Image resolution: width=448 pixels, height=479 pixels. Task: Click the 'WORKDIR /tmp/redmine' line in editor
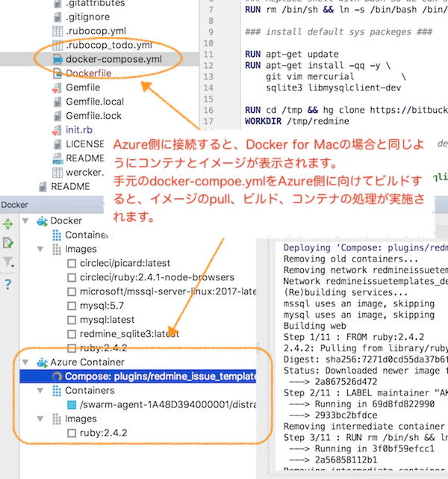click(x=297, y=121)
